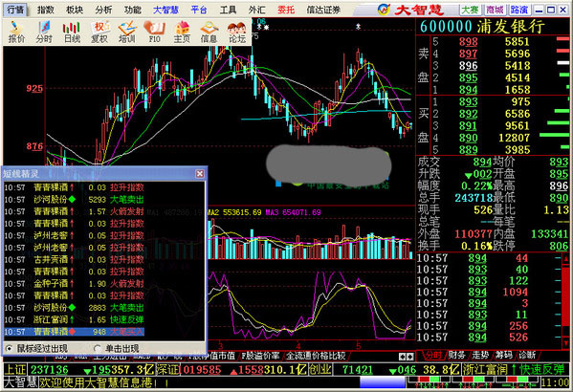Click right arrow of indicator tab scroller
Screen dimensions: 573x392
[410, 357]
